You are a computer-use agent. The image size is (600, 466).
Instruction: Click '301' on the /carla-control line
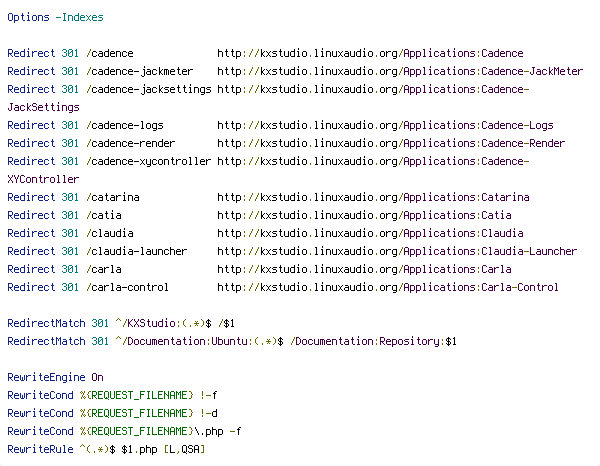(70, 287)
